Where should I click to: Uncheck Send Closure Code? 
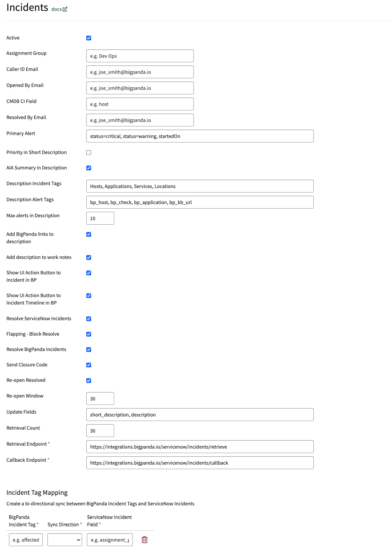pos(89,365)
